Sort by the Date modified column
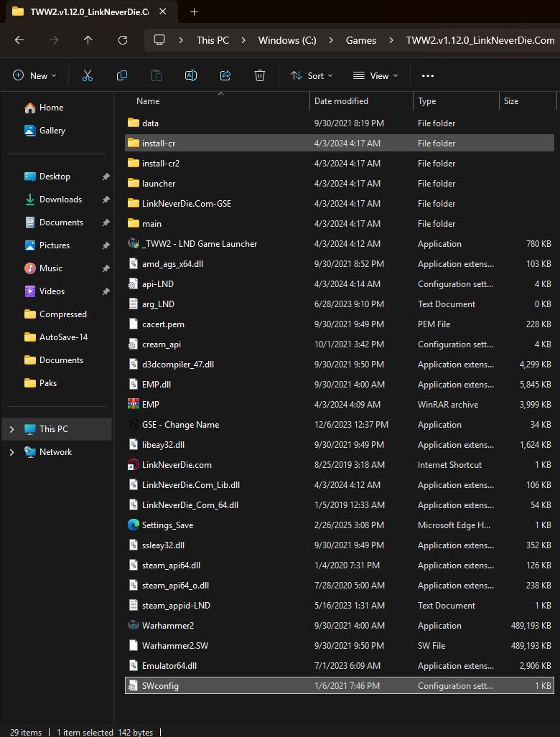This screenshot has height=737, width=560. [342, 101]
